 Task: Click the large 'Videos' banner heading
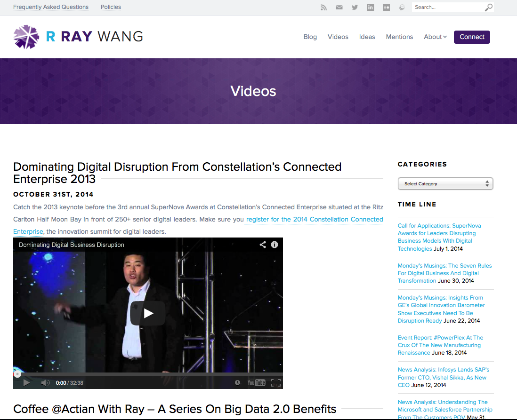point(253,91)
